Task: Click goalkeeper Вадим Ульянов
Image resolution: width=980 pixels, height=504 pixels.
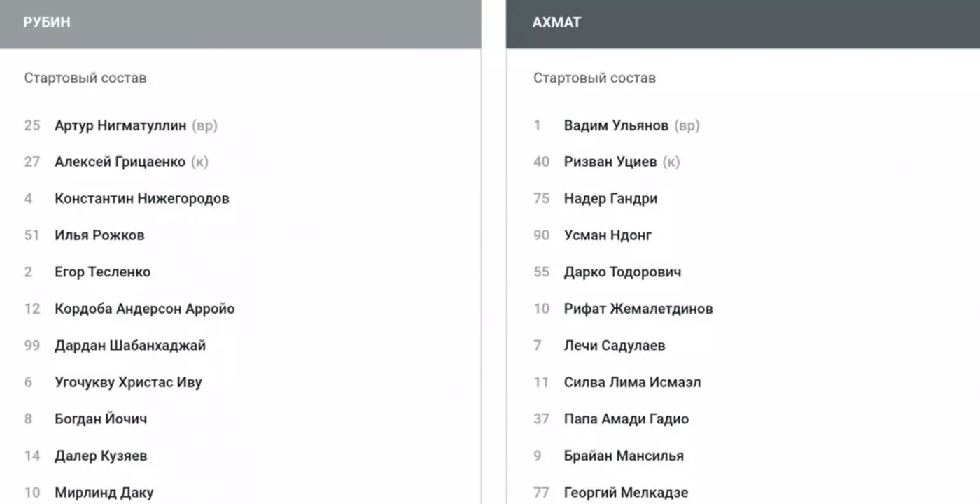Action: click(x=616, y=126)
